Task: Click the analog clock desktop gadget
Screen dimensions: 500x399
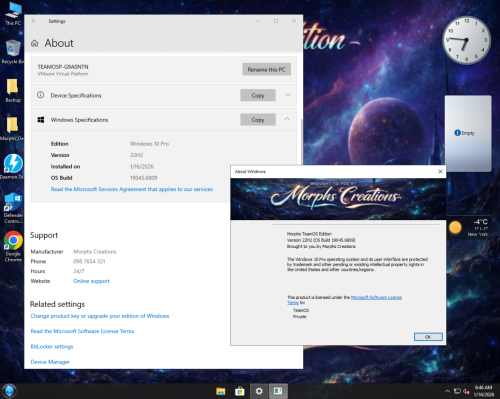Action: (466, 41)
